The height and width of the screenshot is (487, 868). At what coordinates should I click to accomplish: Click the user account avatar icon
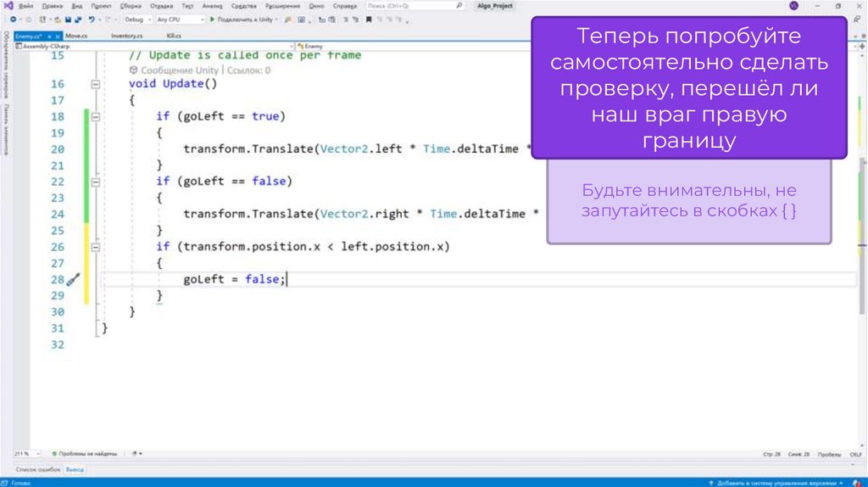[793, 6]
